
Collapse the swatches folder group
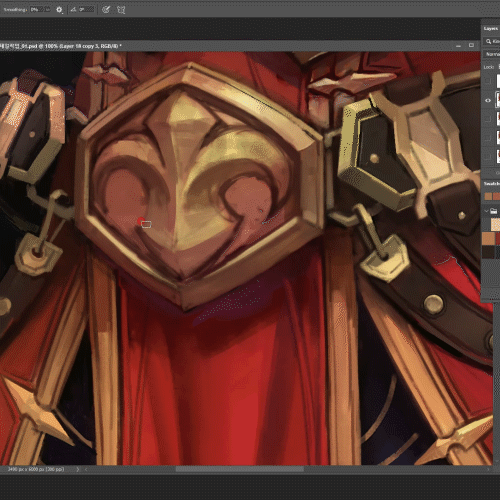pyautogui.click(x=486, y=211)
